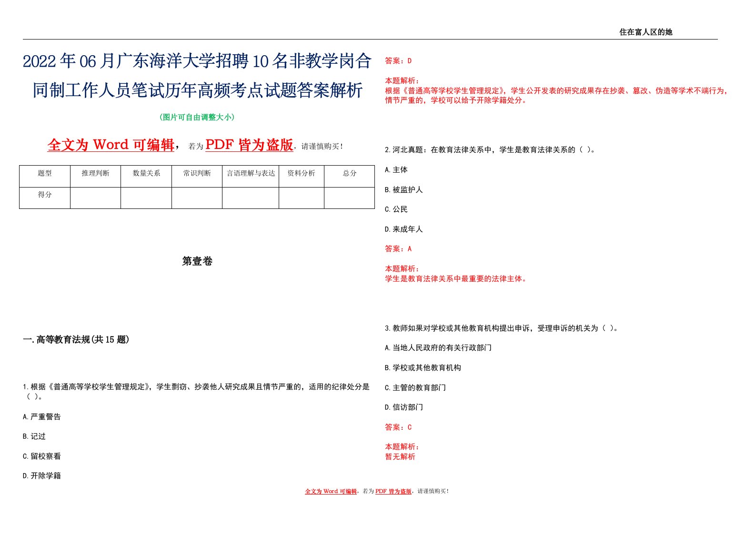Select option B.被监护人
This screenshot has height=534, width=756.
tap(404, 190)
